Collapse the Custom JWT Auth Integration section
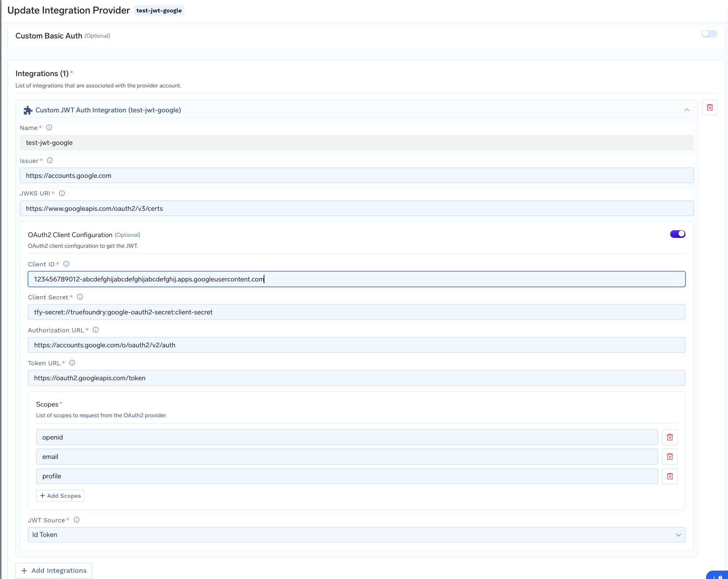The height and width of the screenshot is (579, 728). [x=687, y=110]
